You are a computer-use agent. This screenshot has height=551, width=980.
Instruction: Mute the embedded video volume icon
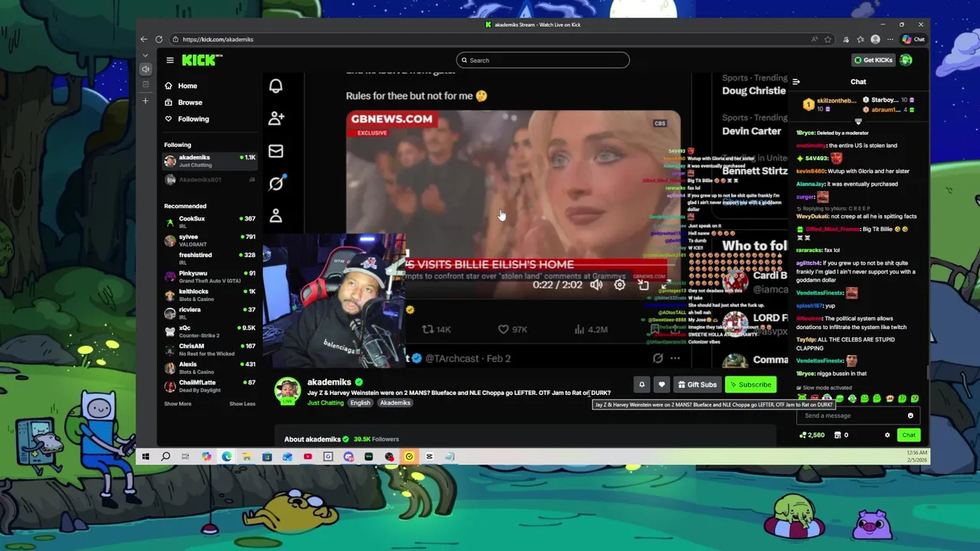click(x=596, y=285)
